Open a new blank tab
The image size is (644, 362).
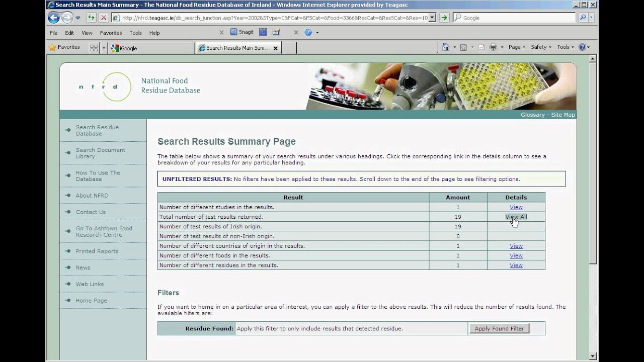289,48
